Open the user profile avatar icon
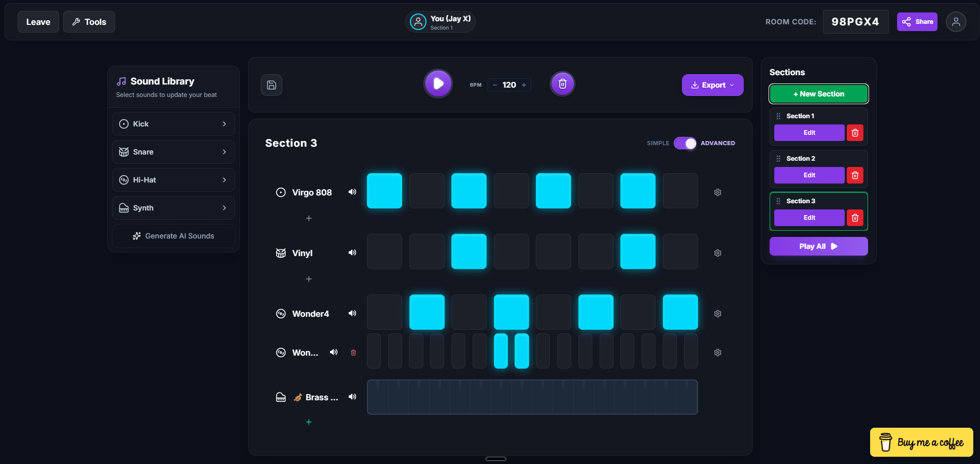This screenshot has height=464, width=980. click(x=956, y=22)
